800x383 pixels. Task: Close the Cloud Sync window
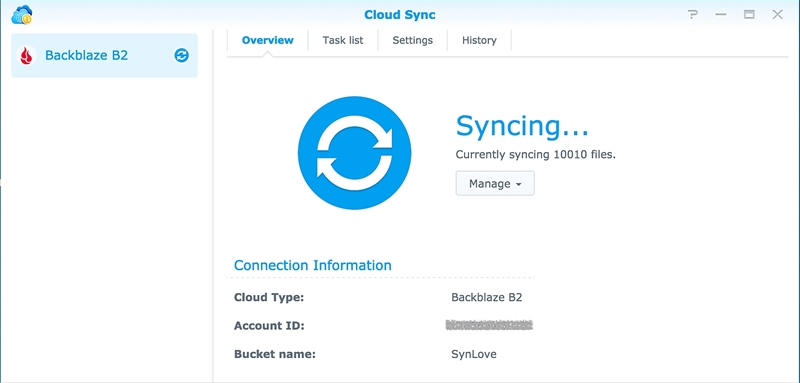click(777, 14)
